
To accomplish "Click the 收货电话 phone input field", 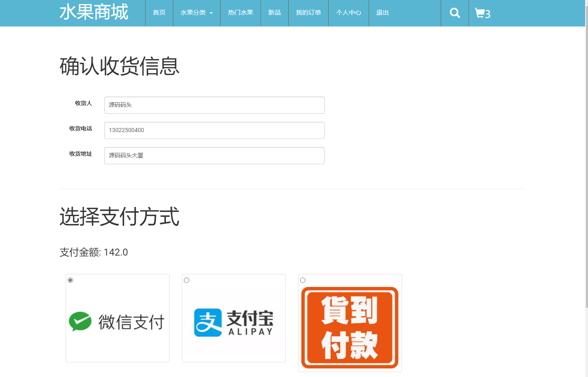I will coord(214,130).
